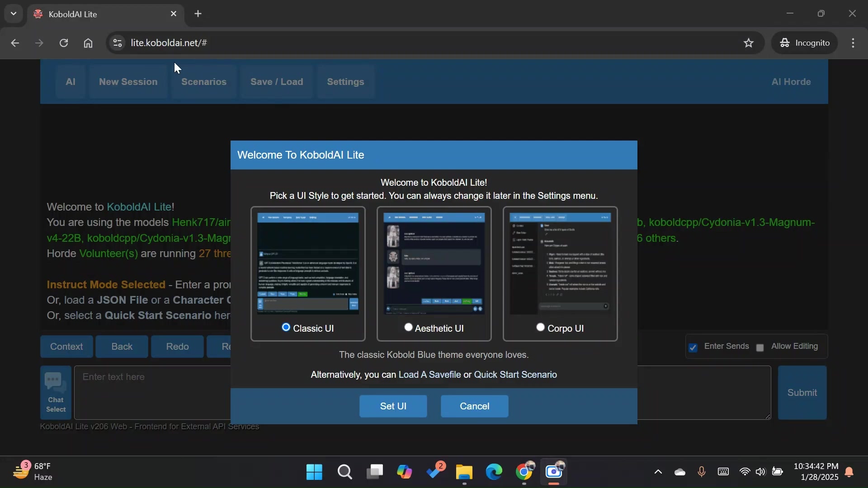
Task: Follow the Load A Savefile link
Action: point(429,375)
